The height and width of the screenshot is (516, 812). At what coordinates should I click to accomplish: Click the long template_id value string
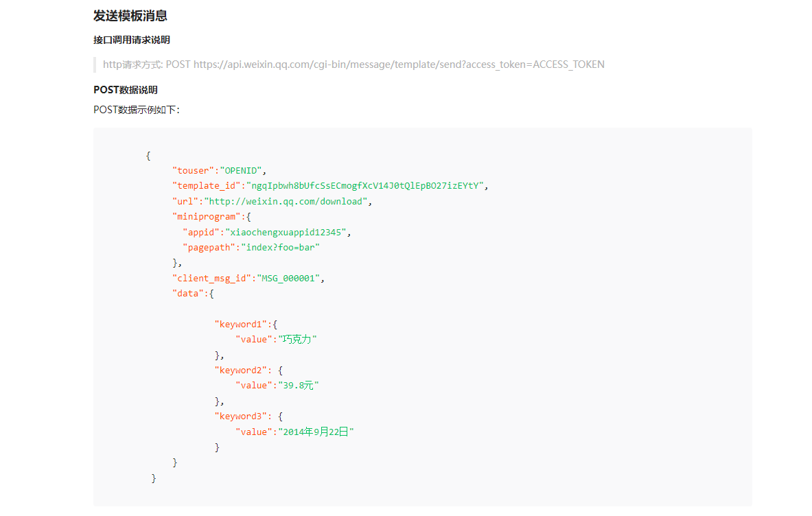(365, 186)
